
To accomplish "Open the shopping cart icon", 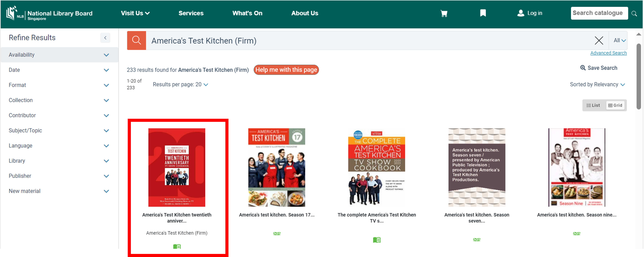I will pos(444,13).
